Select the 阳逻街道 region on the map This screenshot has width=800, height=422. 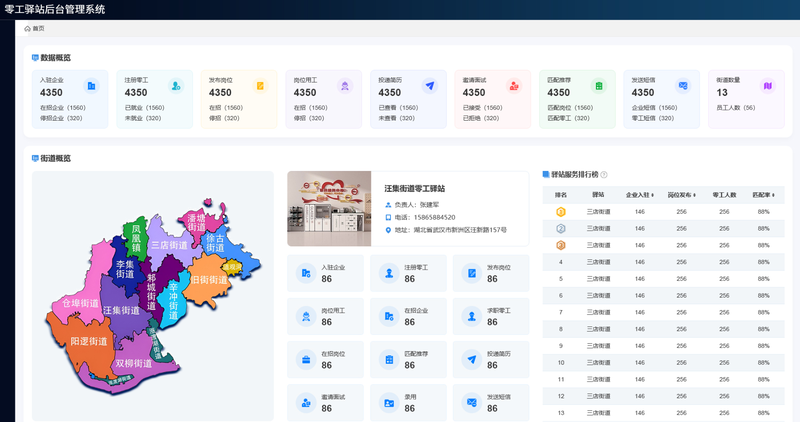tap(87, 343)
